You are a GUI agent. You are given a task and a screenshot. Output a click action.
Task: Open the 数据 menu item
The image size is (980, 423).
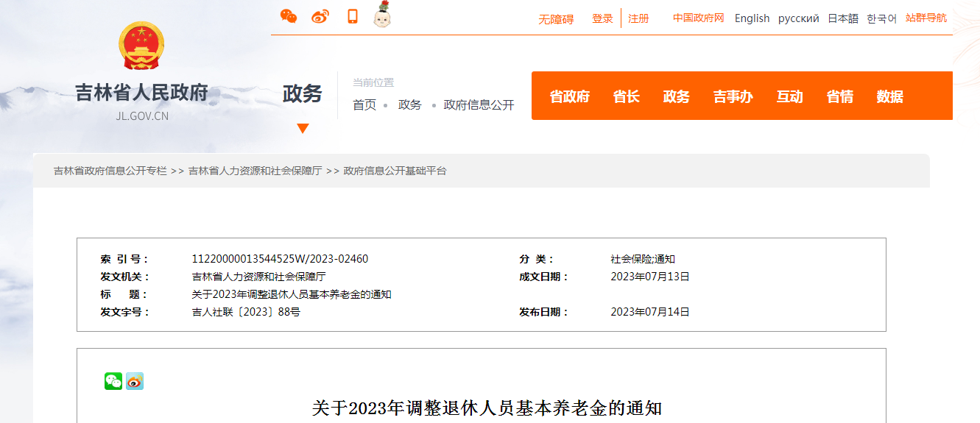coord(890,96)
